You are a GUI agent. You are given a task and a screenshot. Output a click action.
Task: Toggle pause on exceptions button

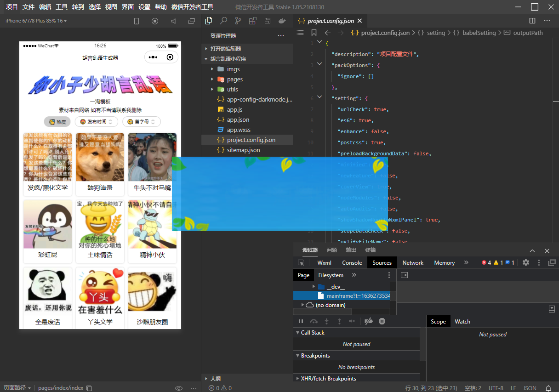click(382, 321)
